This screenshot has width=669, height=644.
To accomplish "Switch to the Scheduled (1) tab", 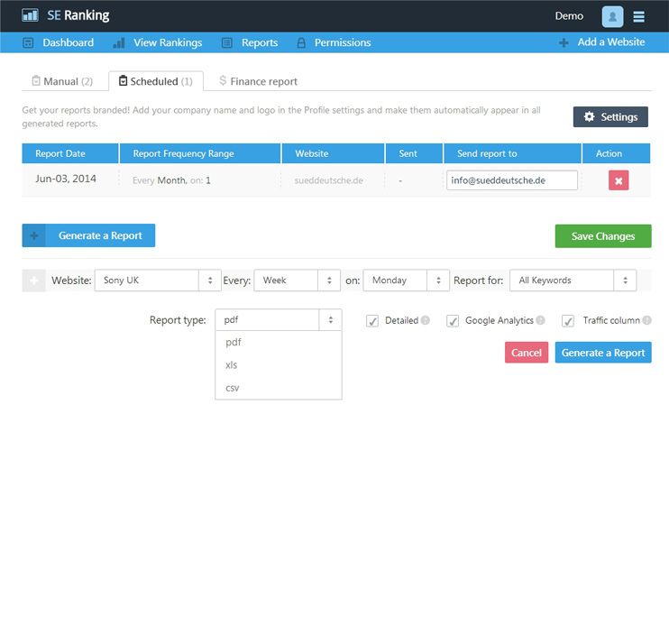I will 156,81.
